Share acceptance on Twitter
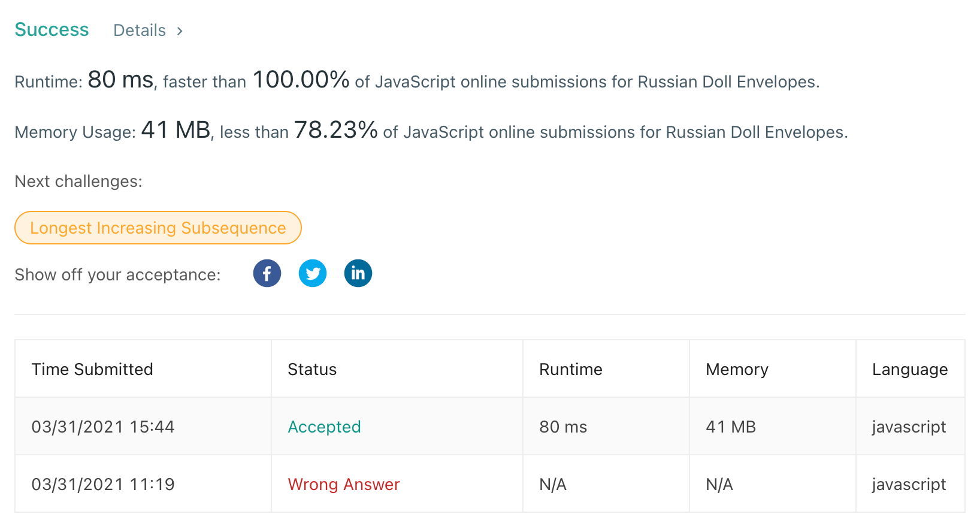 pos(313,274)
